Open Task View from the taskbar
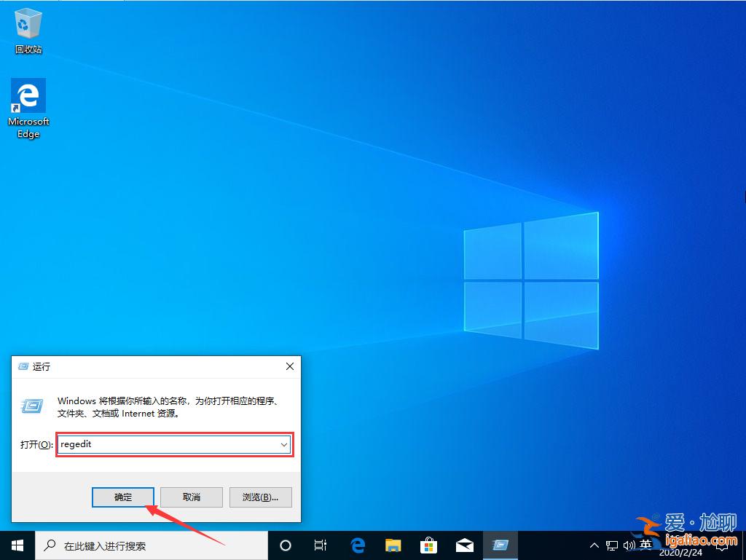 (321, 545)
